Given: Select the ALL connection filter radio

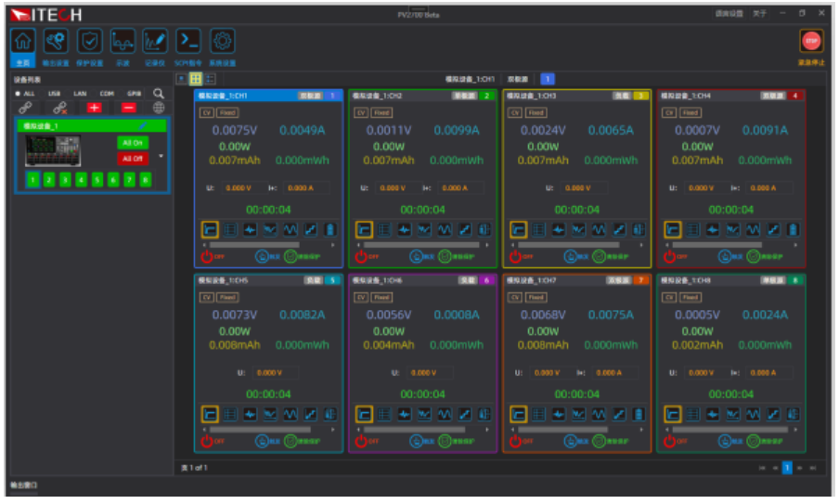Looking at the screenshot, I should pyautogui.click(x=25, y=94).
